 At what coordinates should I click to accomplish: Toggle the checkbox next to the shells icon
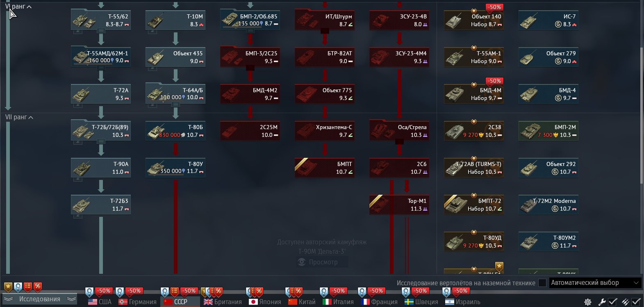point(636,302)
